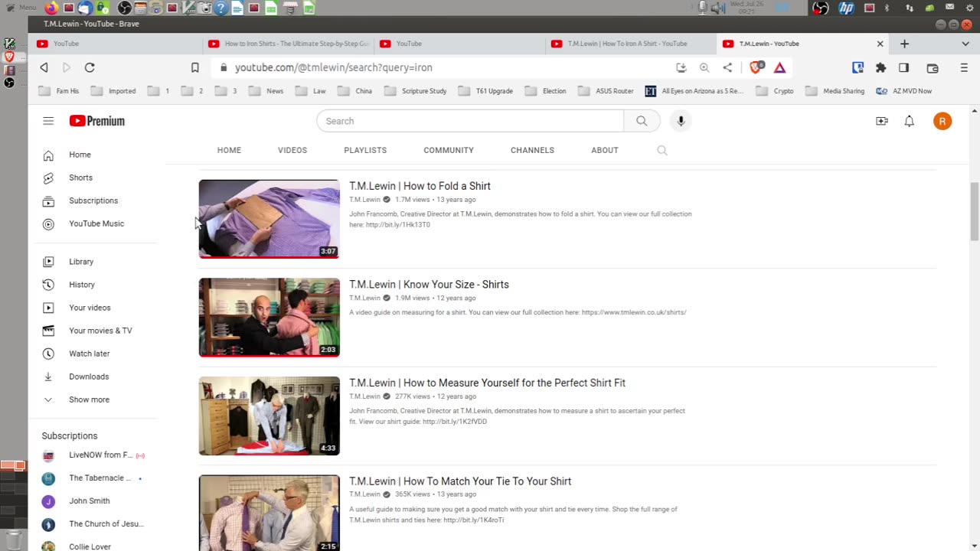Viewport: 980px width, 551px height.
Task: Open a new browser tab
Action: point(904,44)
